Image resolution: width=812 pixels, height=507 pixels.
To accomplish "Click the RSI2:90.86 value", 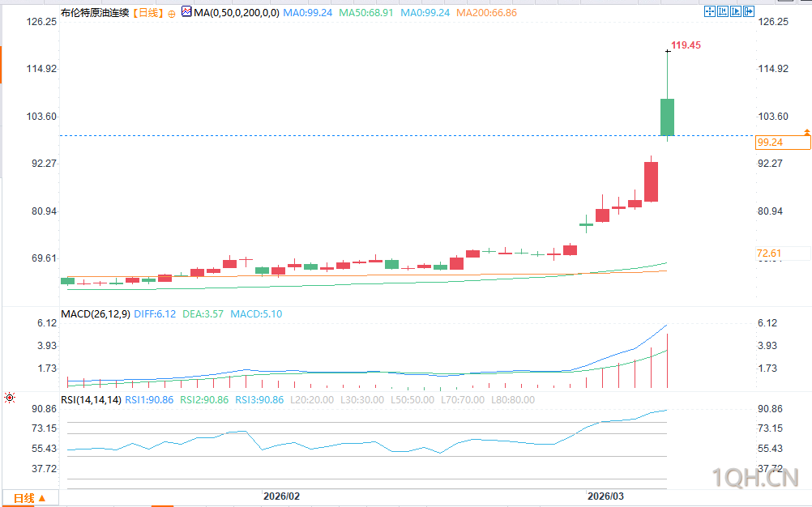I will pos(204,400).
